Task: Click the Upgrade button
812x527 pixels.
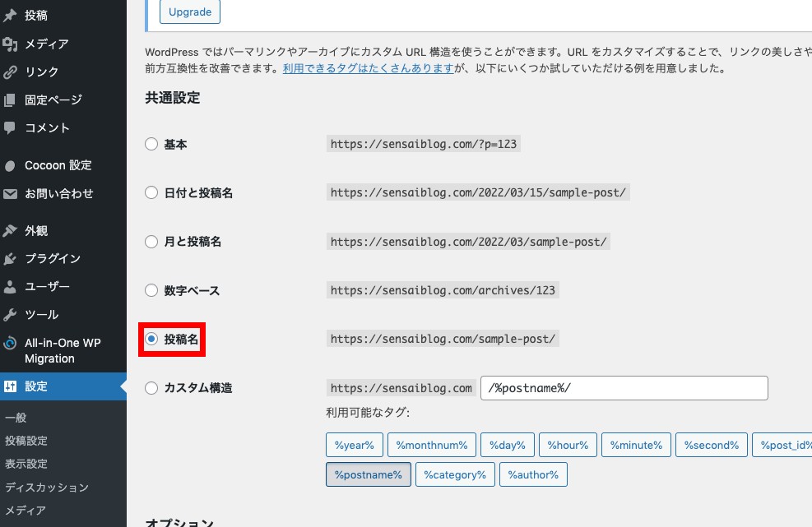Action: pos(190,12)
